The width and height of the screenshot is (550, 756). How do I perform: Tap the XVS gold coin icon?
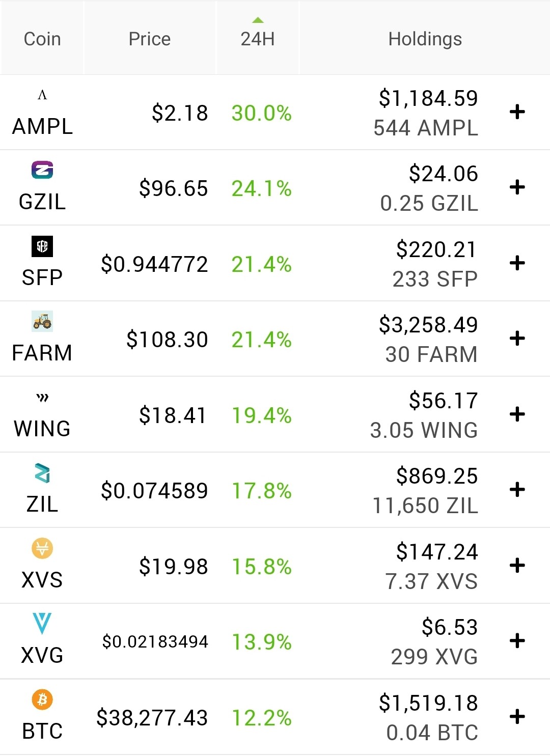[42, 548]
